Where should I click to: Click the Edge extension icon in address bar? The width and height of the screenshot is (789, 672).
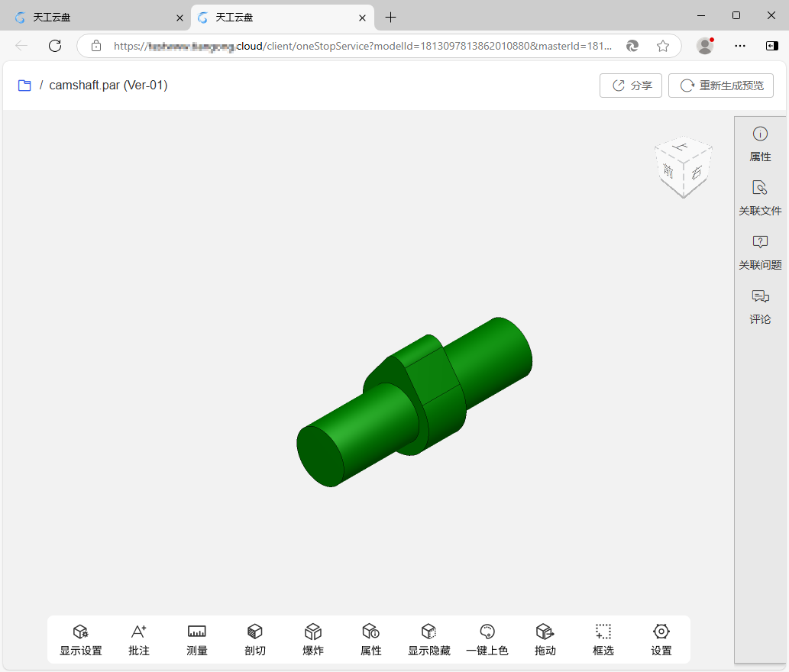tap(632, 46)
